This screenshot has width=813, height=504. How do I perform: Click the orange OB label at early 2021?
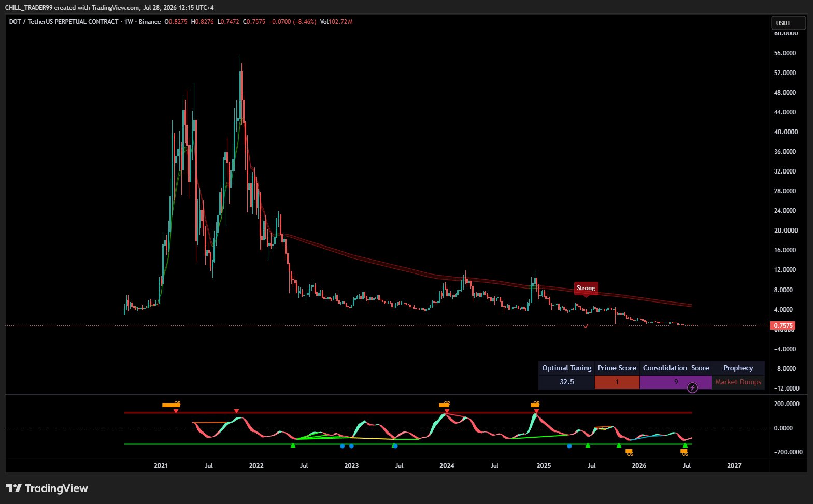coord(171,405)
